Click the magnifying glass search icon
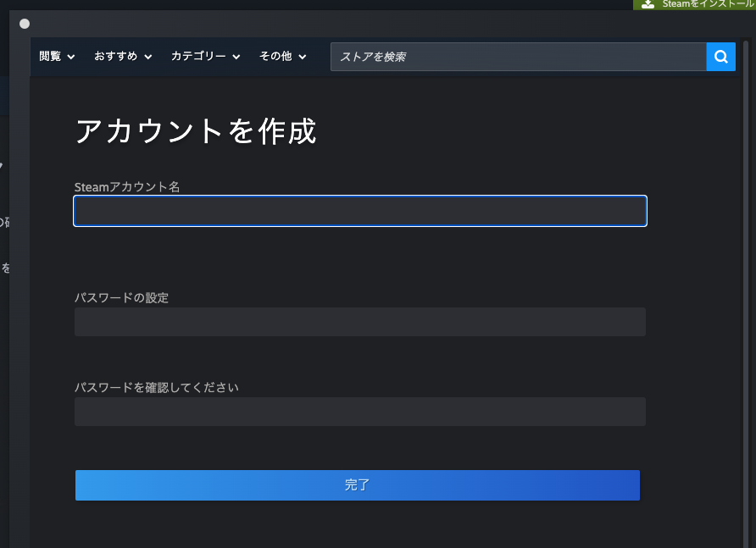 [x=720, y=57]
